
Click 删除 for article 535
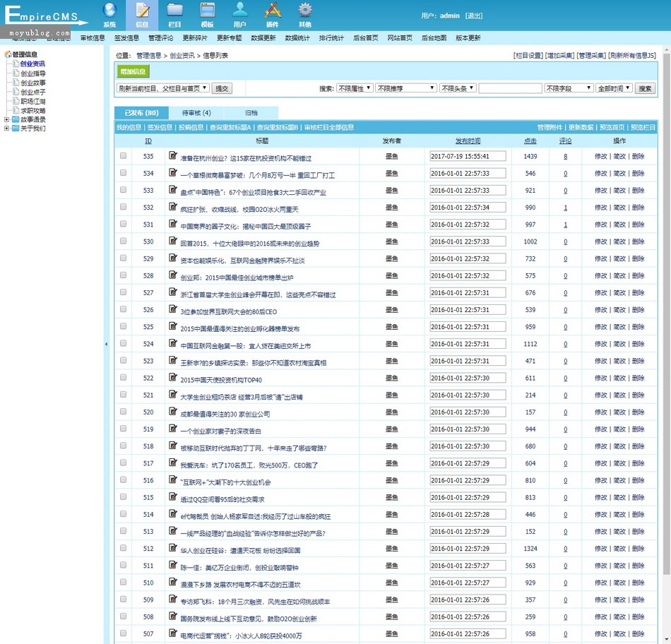click(638, 156)
